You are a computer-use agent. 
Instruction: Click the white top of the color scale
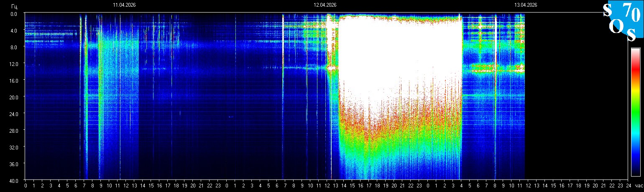(635, 51)
